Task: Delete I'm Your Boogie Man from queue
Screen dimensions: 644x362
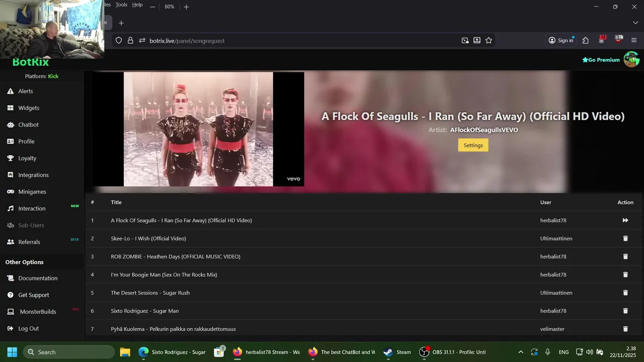Action: [x=625, y=275]
